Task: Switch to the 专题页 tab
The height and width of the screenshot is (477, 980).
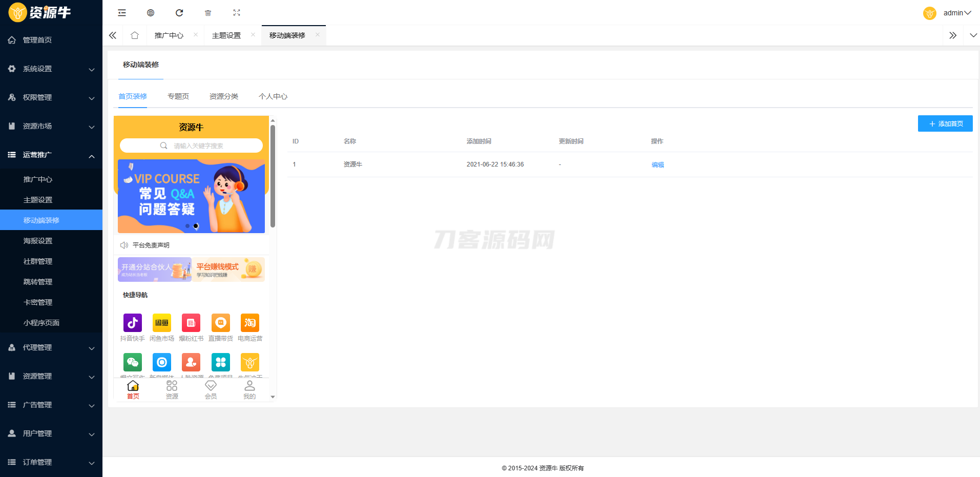Action: point(178,96)
